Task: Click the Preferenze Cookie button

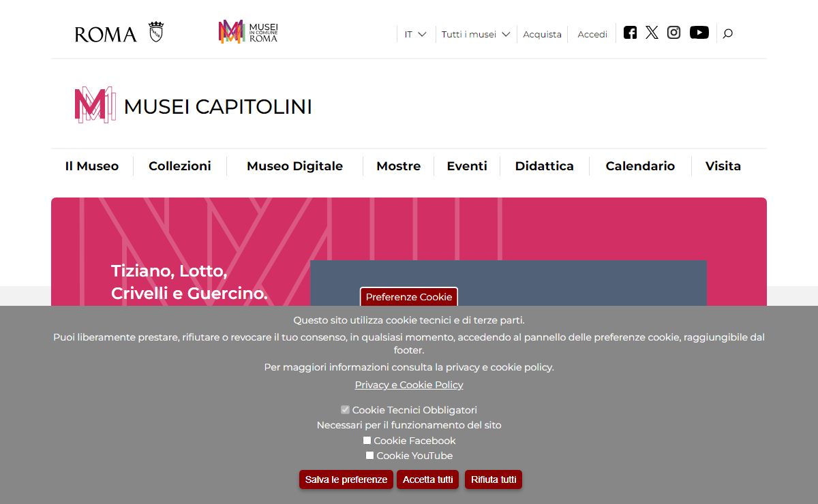Action: pos(409,297)
